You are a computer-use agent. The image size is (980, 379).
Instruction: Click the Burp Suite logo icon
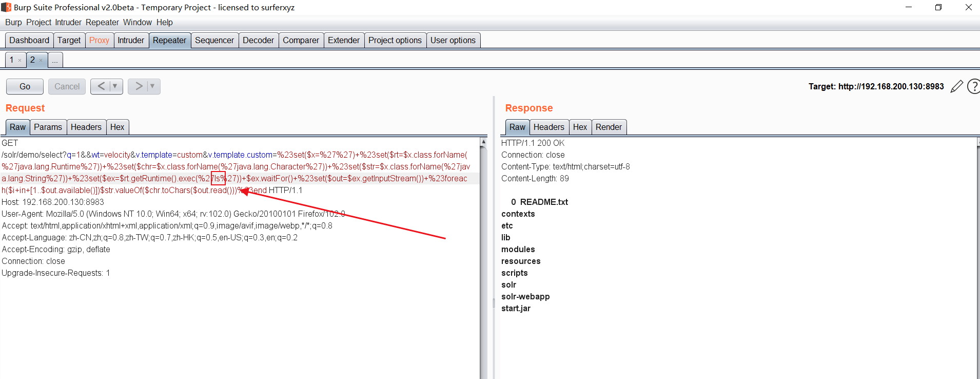(x=6, y=7)
